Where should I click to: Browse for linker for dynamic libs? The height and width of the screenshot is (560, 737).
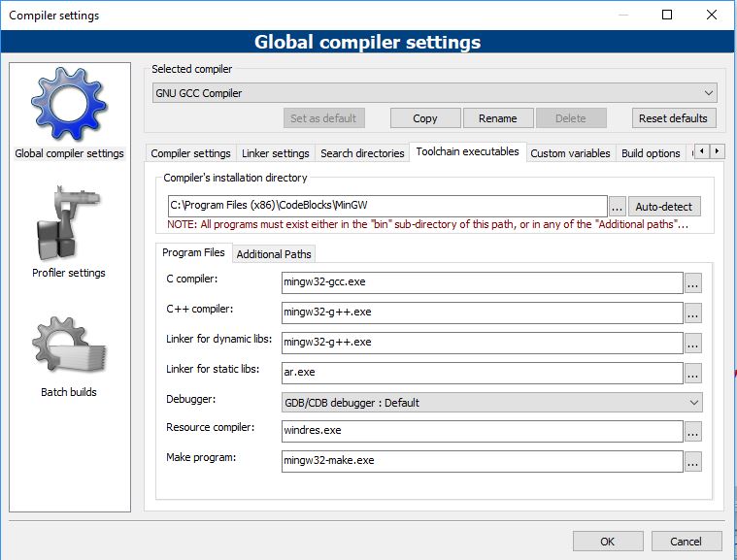692,343
